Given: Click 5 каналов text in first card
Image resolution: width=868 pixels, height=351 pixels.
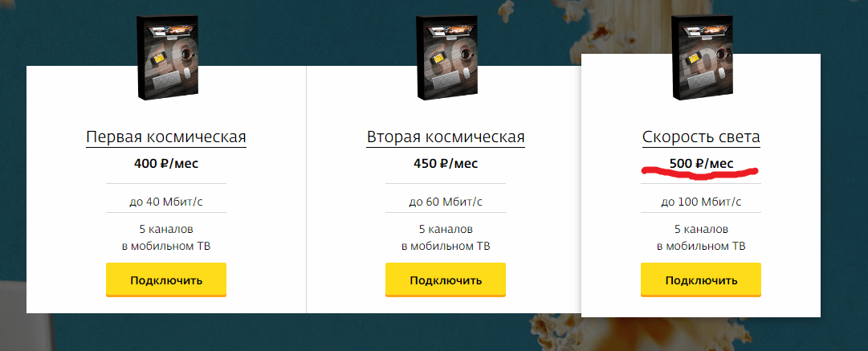Looking at the screenshot, I should point(166,229).
